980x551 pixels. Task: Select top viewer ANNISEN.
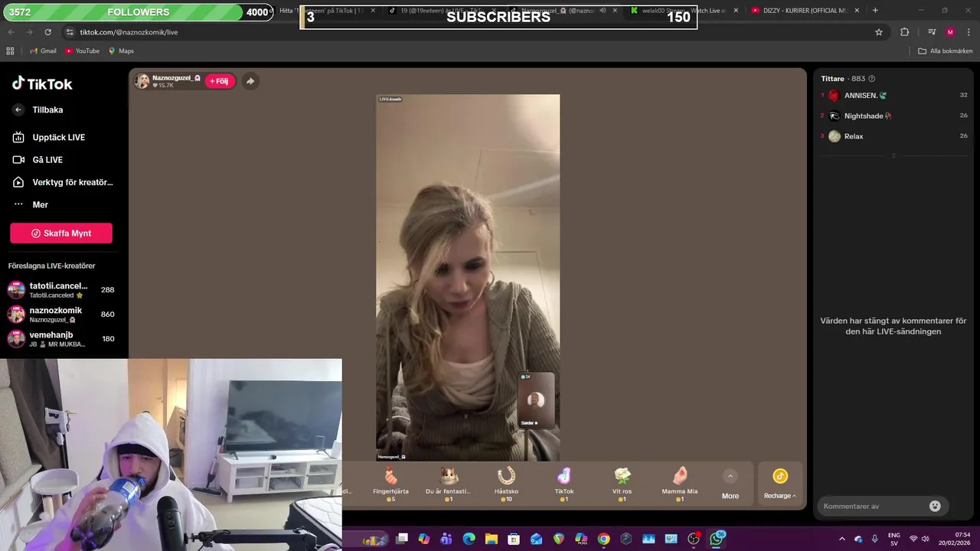point(894,96)
